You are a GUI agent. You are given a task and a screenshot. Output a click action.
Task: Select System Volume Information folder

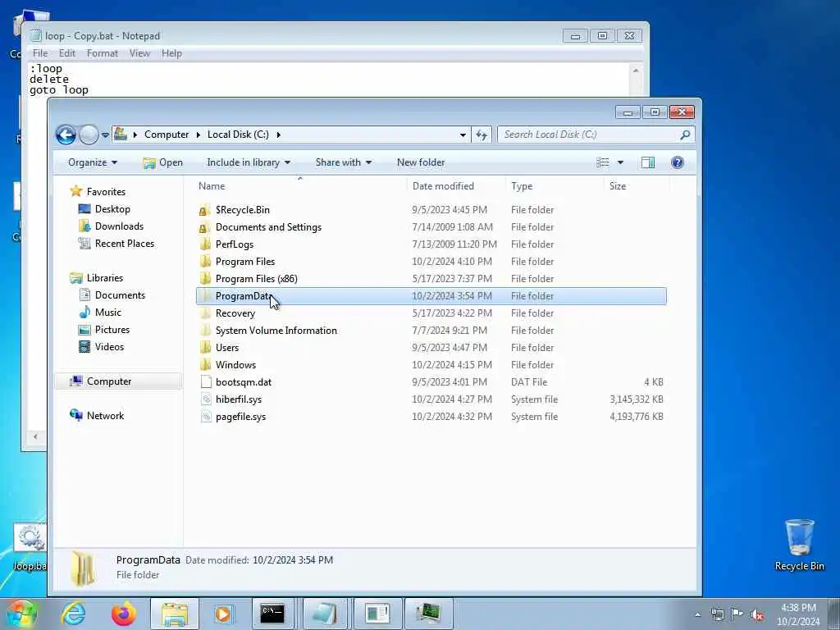[276, 331]
